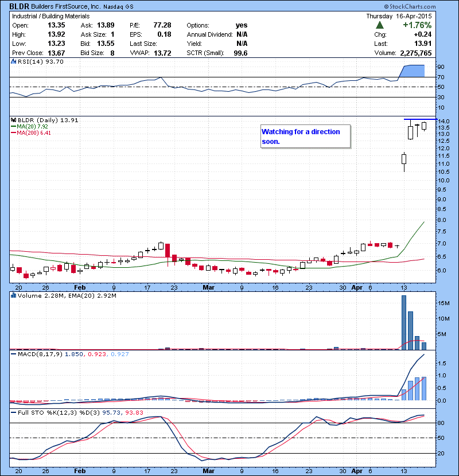The height and width of the screenshot is (476, 459).
Task: Click the Bid price 13.55
Action: point(106,44)
